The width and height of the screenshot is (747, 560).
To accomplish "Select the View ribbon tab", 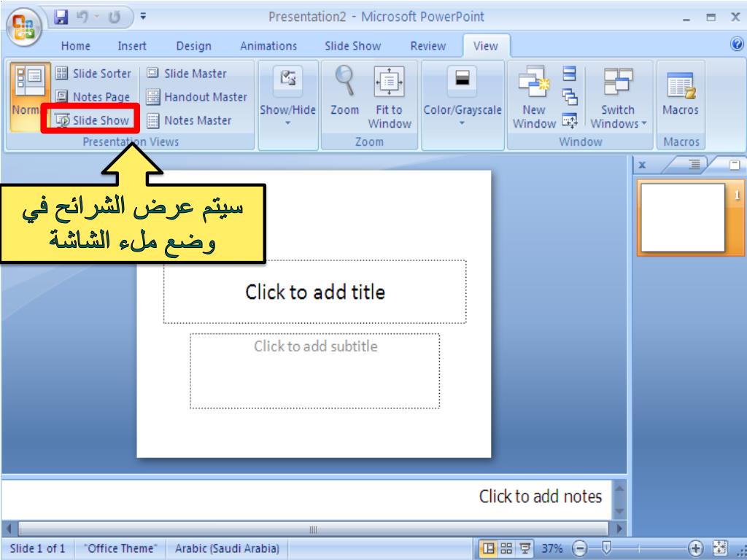I will tap(485, 46).
